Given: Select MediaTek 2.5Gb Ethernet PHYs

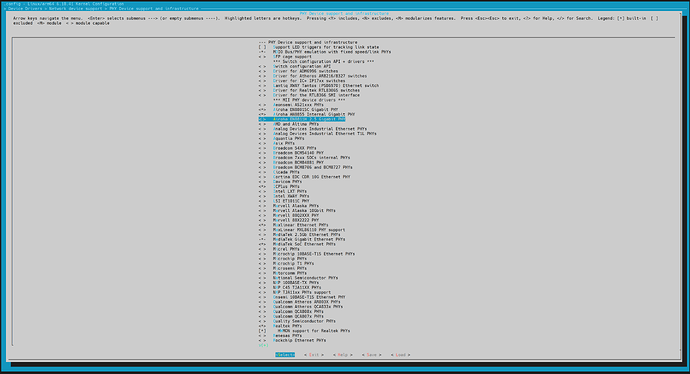Looking at the screenshot, I should pyautogui.click(x=300, y=235).
